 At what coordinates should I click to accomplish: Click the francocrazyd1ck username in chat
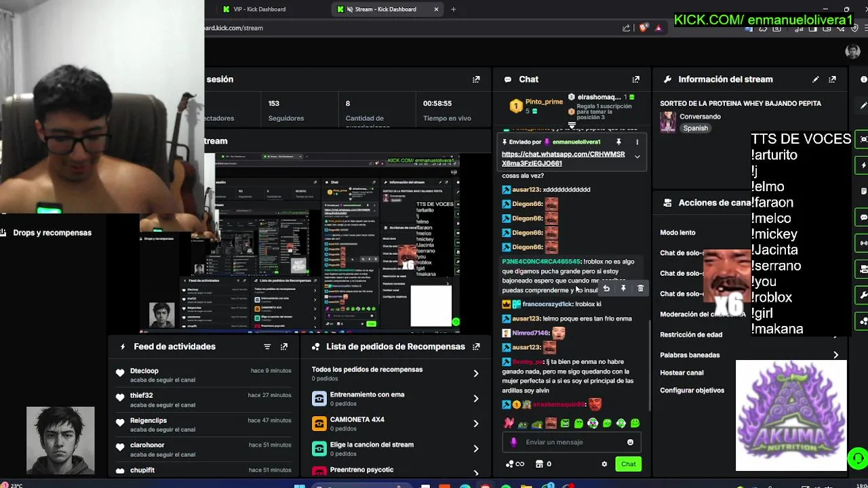coord(548,304)
